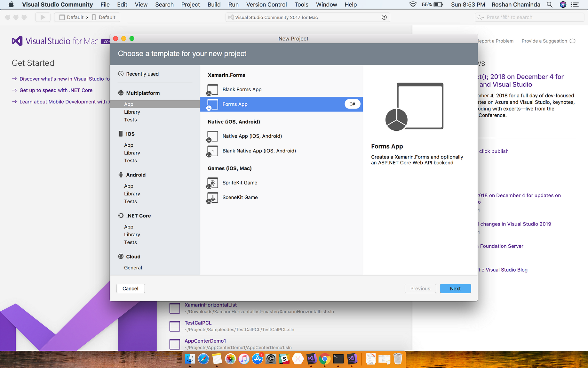The width and height of the screenshot is (588, 368).
Task: Click the Run play button in toolbar
Action: click(x=43, y=17)
